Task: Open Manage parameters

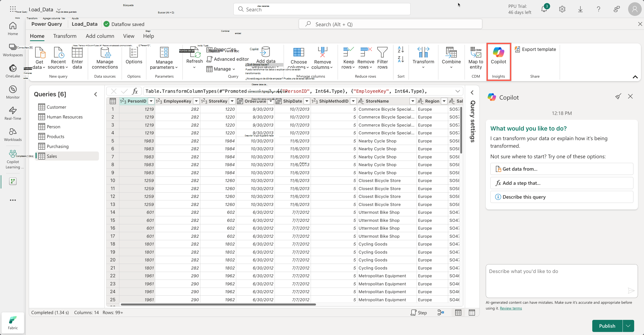Action: [x=164, y=58]
